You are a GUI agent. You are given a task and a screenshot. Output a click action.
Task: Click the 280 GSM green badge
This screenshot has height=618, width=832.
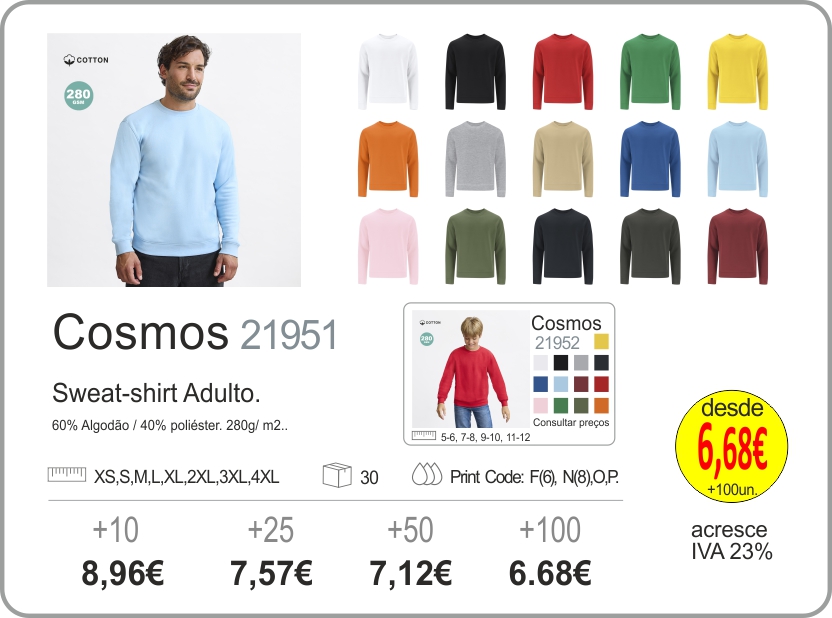click(79, 96)
